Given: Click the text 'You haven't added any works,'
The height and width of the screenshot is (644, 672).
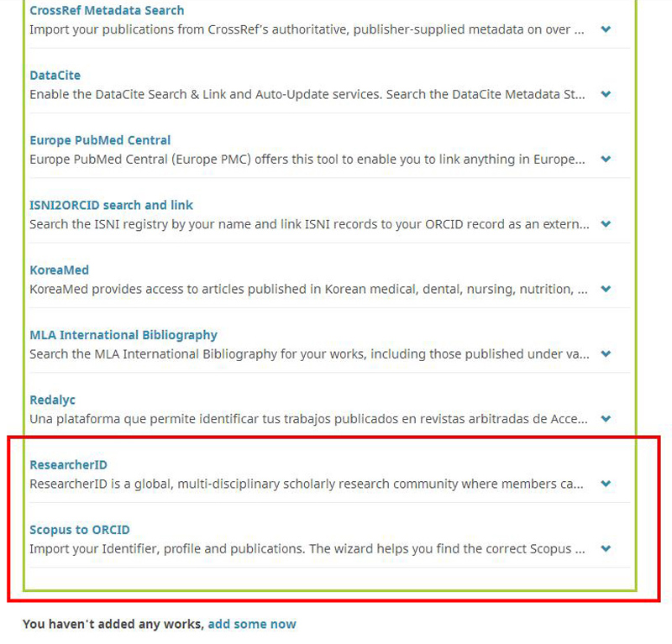Looking at the screenshot, I should pos(113,624).
